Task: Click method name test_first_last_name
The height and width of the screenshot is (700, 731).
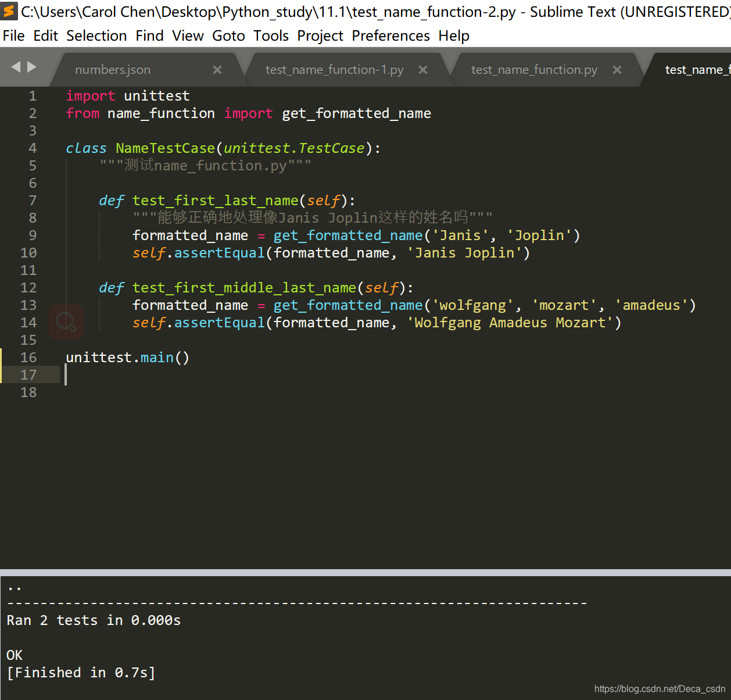Action: (x=215, y=201)
